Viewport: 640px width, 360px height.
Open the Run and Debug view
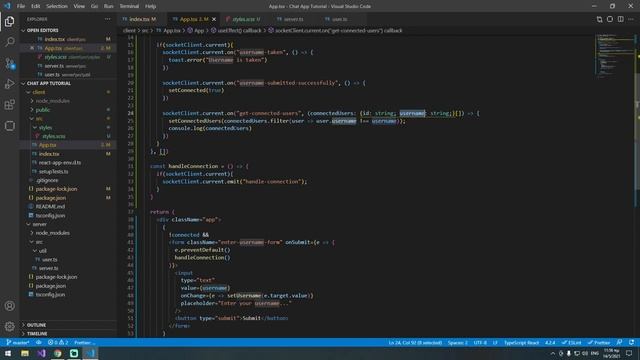(9, 84)
